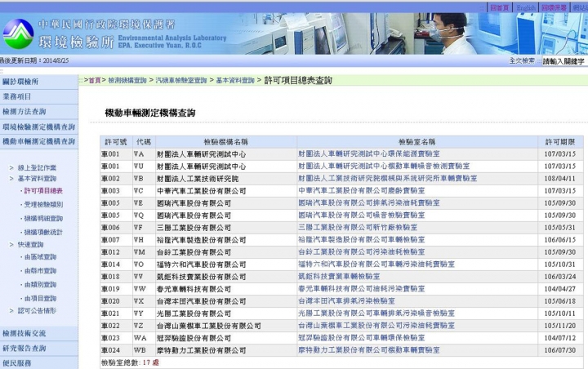This screenshot has height=369, width=588.
Task: Click the 檢驗室名稱 column header
Action: tap(417, 142)
